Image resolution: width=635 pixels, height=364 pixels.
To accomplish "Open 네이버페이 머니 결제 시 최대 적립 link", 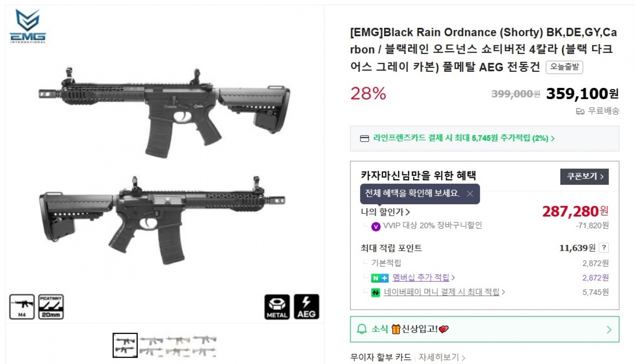I will (x=443, y=292).
